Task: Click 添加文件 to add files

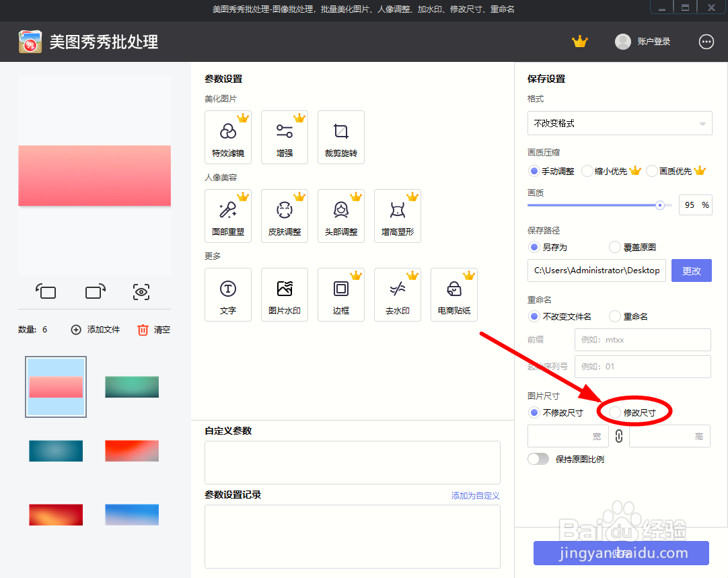Action: pyautogui.click(x=96, y=330)
